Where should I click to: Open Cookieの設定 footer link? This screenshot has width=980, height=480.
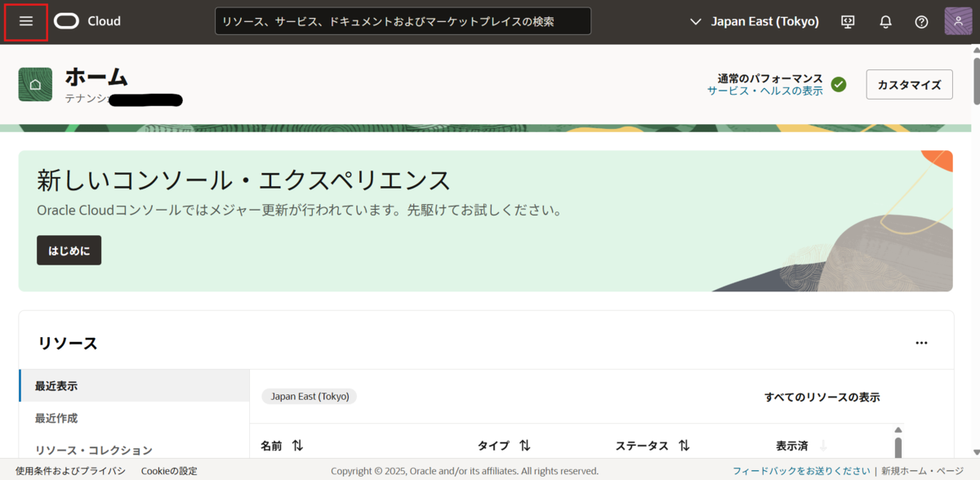click(169, 471)
